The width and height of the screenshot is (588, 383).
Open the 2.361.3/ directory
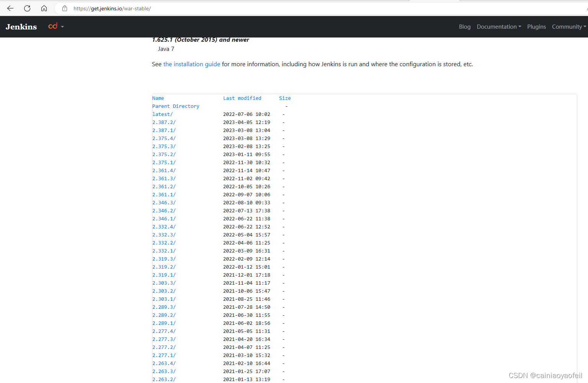[x=164, y=179]
